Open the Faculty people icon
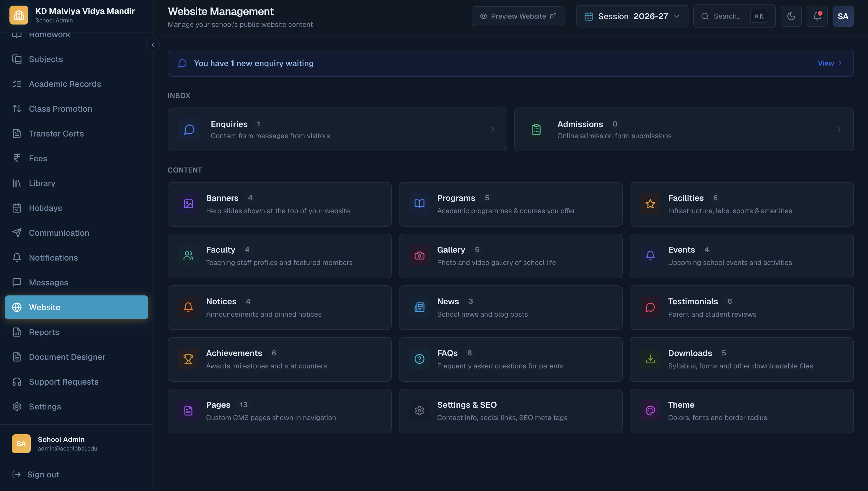This screenshot has height=491, width=868. tap(188, 256)
